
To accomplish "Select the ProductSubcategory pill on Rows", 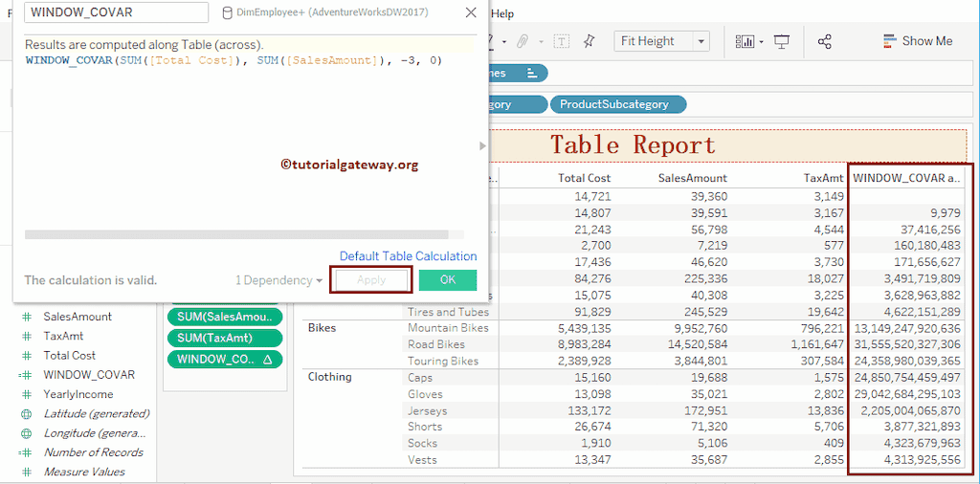I will tap(618, 104).
